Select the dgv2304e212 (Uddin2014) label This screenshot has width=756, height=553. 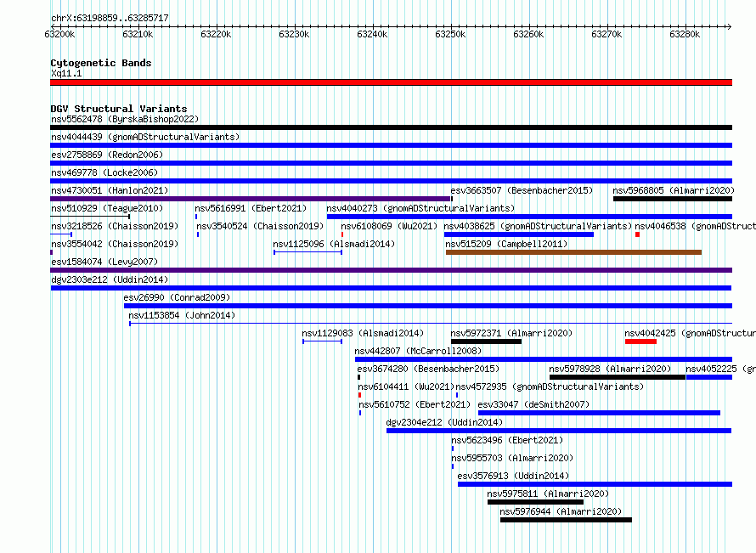(444, 422)
